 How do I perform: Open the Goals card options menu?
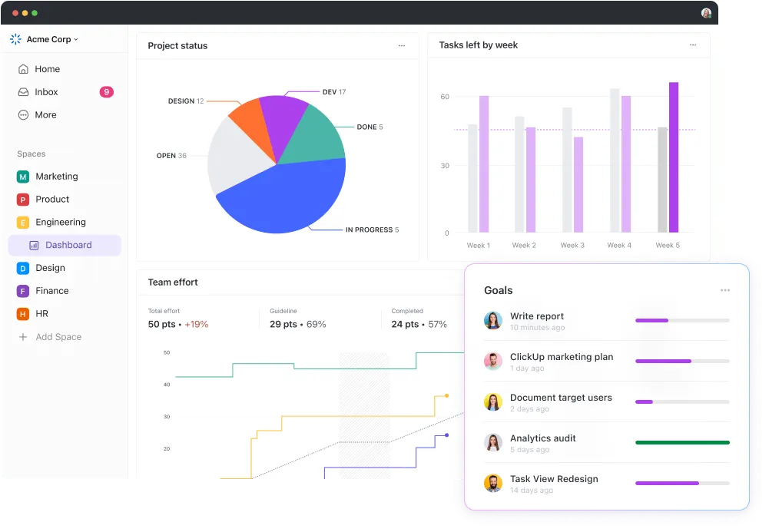pyautogui.click(x=725, y=290)
